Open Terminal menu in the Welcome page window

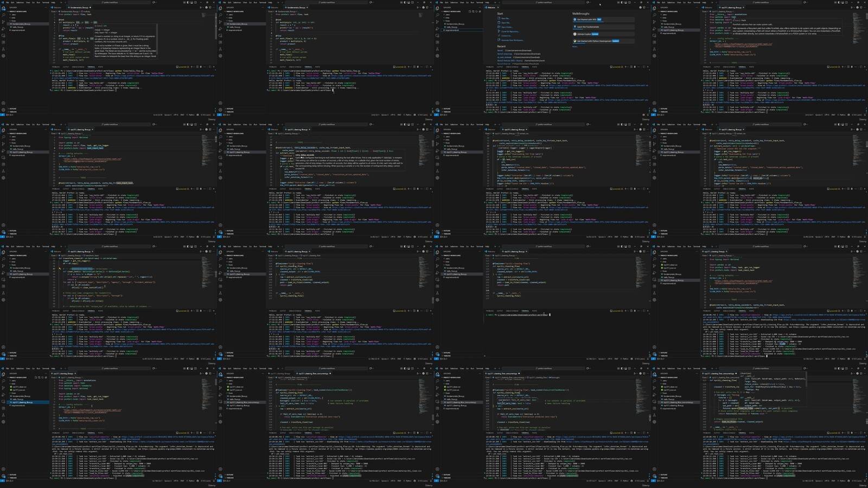coord(480,2)
